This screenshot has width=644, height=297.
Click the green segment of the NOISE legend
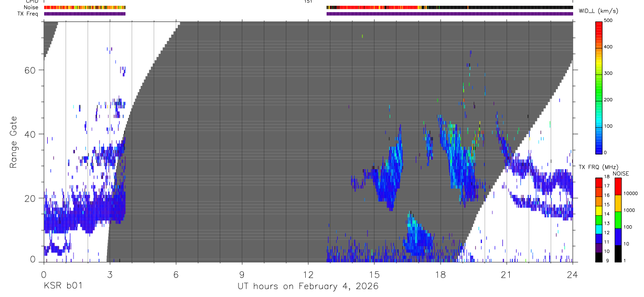[x=618, y=220]
